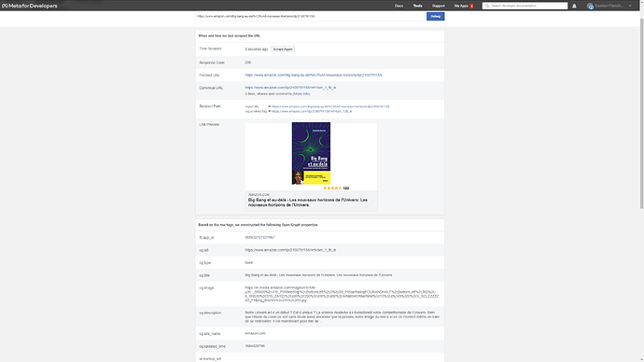Expand the account dropdown arrow

point(630,6)
